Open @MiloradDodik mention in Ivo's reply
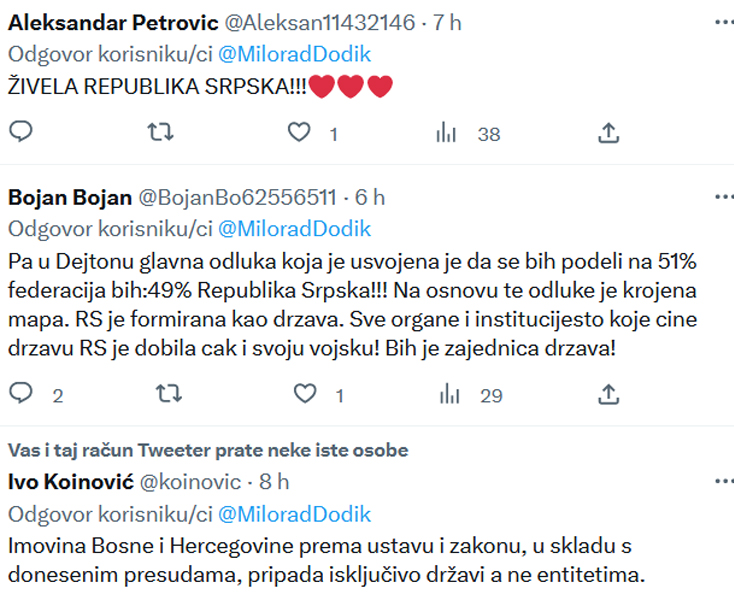The height and width of the screenshot is (600, 734). click(x=294, y=514)
